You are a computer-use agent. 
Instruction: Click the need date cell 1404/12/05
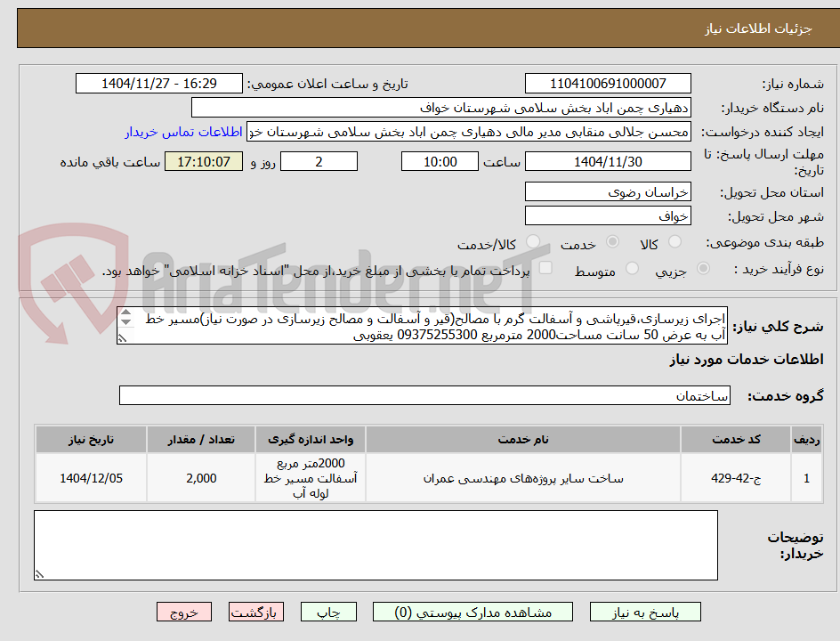tap(91, 478)
